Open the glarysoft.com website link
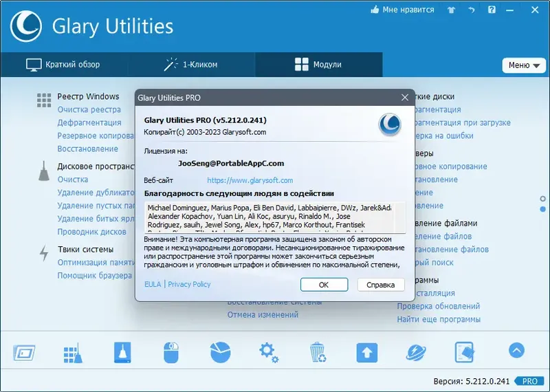Viewport: 550px width, 392px height. pos(250,180)
